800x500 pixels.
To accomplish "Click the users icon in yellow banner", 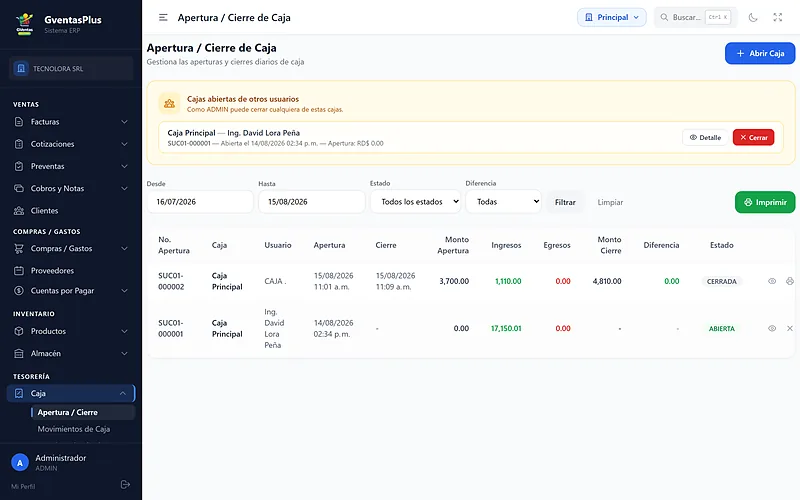I will click(x=169, y=104).
